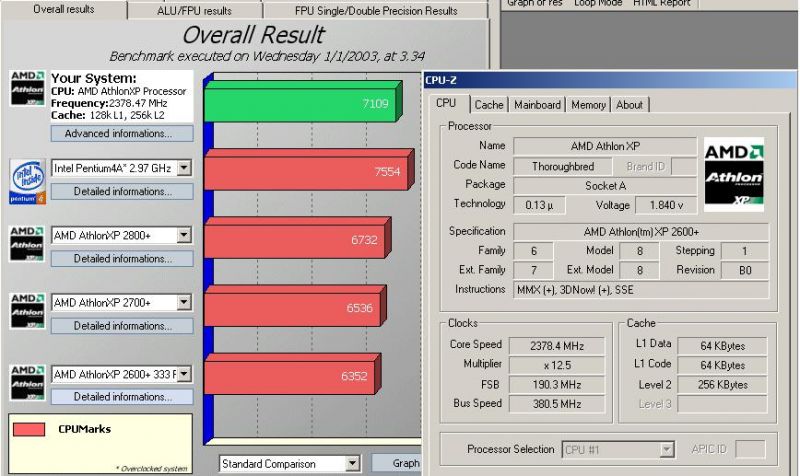Click the Core Speed value 2378.4 MHz
This screenshot has width=800, height=476.
557,346
